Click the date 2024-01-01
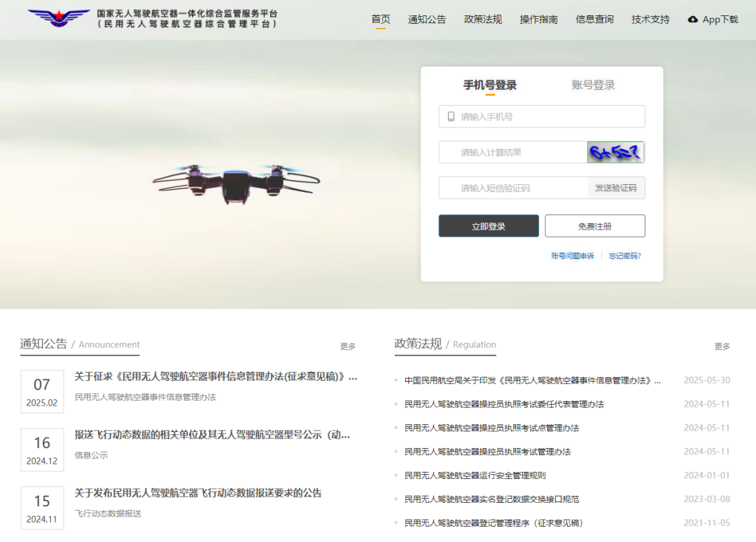This screenshot has width=756, height=542. coord(707,475)
